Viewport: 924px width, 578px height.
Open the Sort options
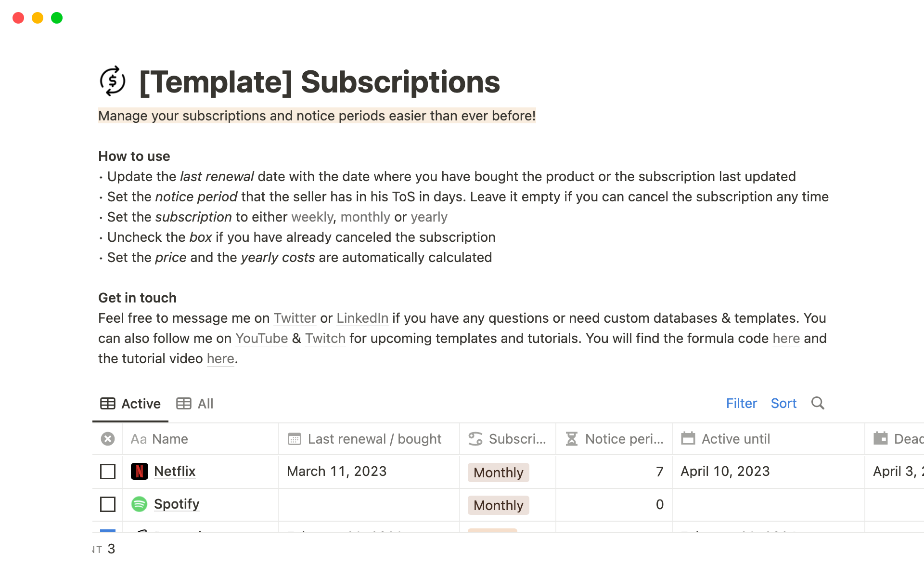(x=783, y=404)
